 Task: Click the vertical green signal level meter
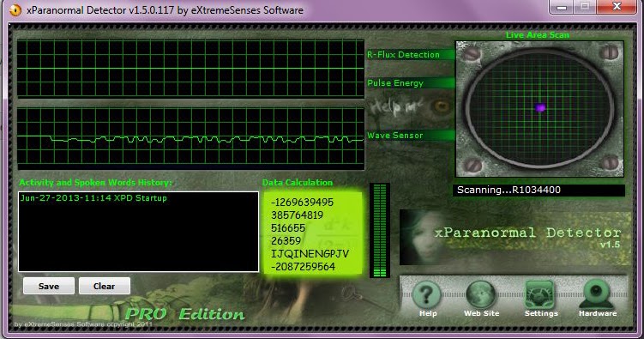(x=380, y=230)
